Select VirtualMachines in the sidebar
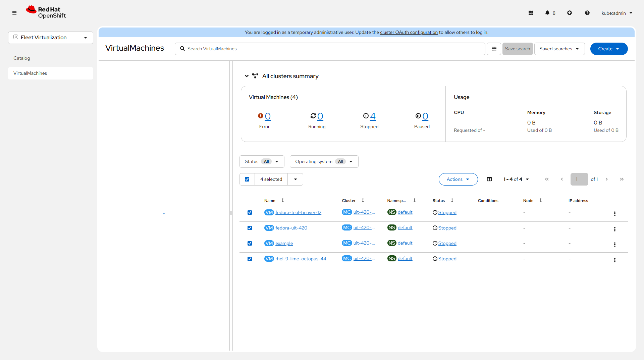644x360 pixels. (30, 73)
